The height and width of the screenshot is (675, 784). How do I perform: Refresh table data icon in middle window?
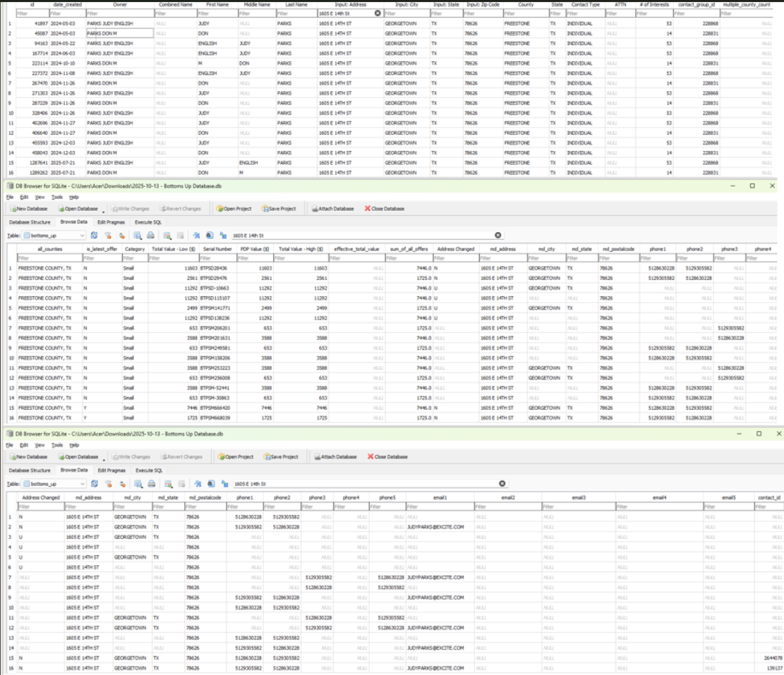[94, 236]
